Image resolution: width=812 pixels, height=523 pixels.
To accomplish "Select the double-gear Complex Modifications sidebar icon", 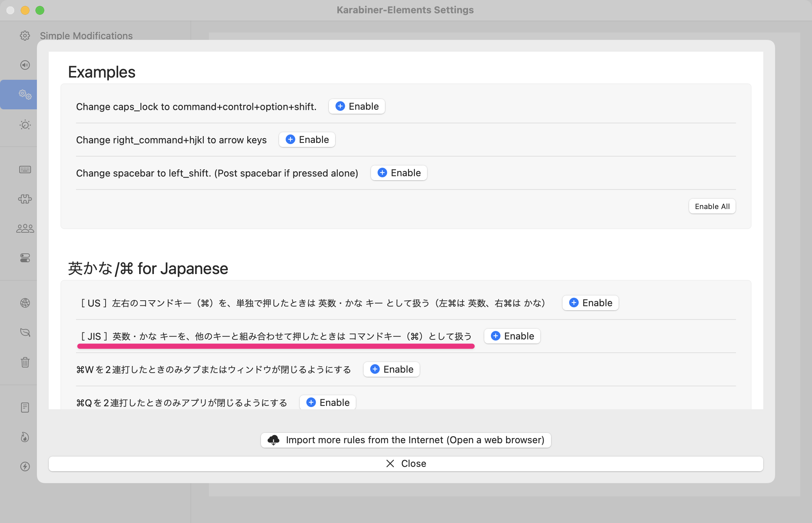I will pos(25,95).
